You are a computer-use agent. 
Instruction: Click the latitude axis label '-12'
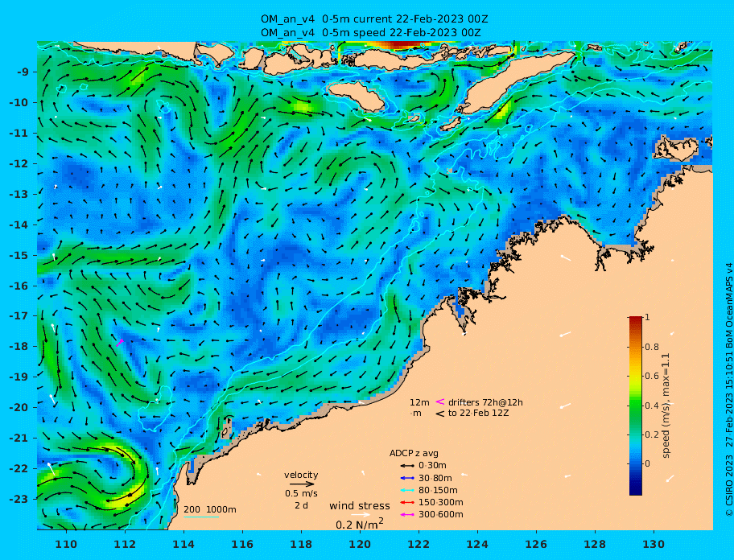coord(19,163)
